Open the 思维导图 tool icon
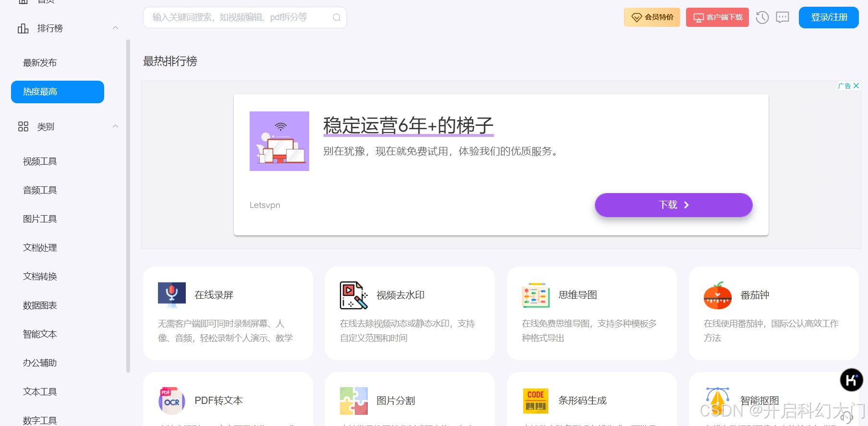The image size is (868, 426). [x=536, y=295]
